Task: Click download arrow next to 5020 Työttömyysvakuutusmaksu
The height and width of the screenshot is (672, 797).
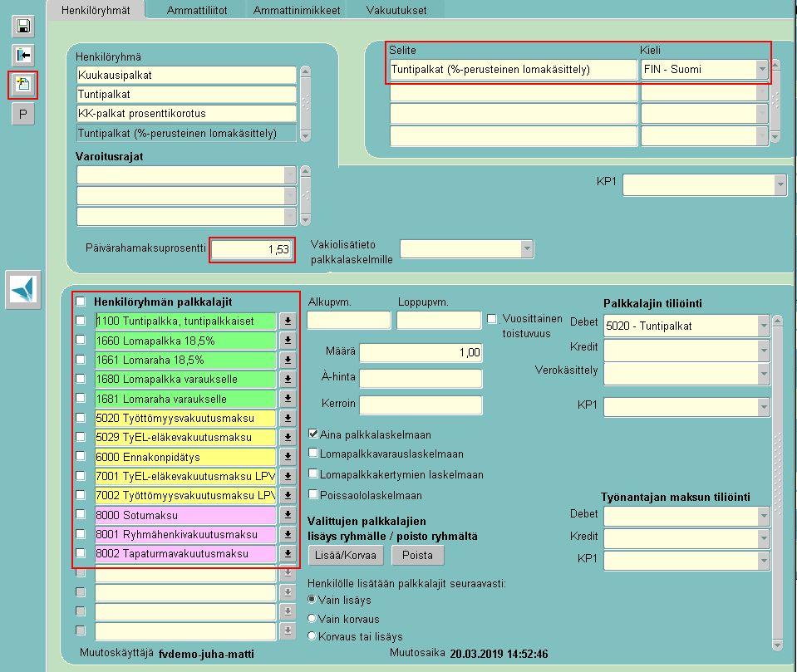Action: (288, 418)
